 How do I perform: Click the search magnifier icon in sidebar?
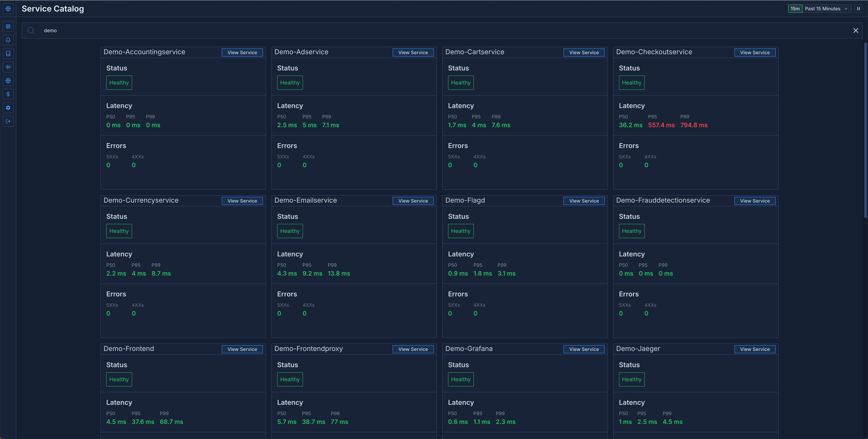coord(30,30)
